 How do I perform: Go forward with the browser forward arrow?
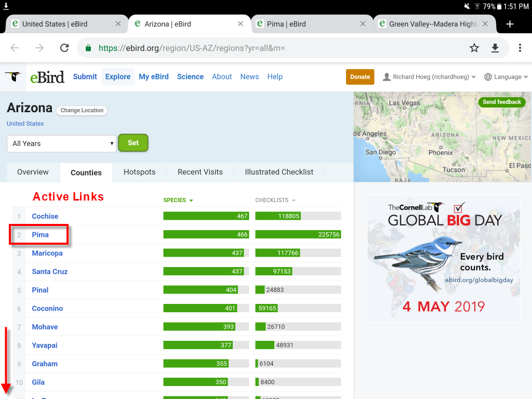point(39,48)
